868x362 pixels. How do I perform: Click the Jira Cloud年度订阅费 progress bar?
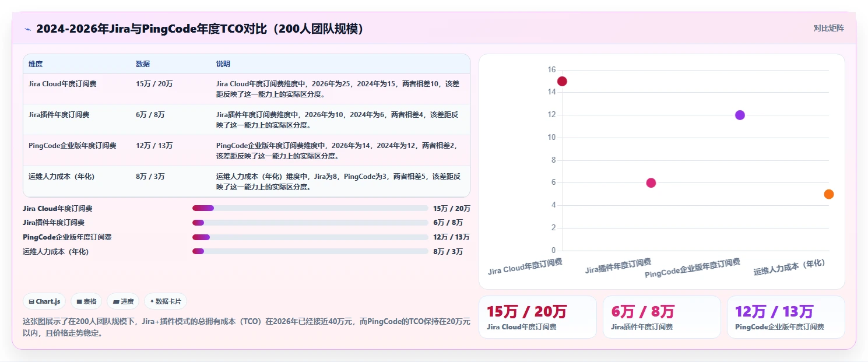(x=310, y=208)
